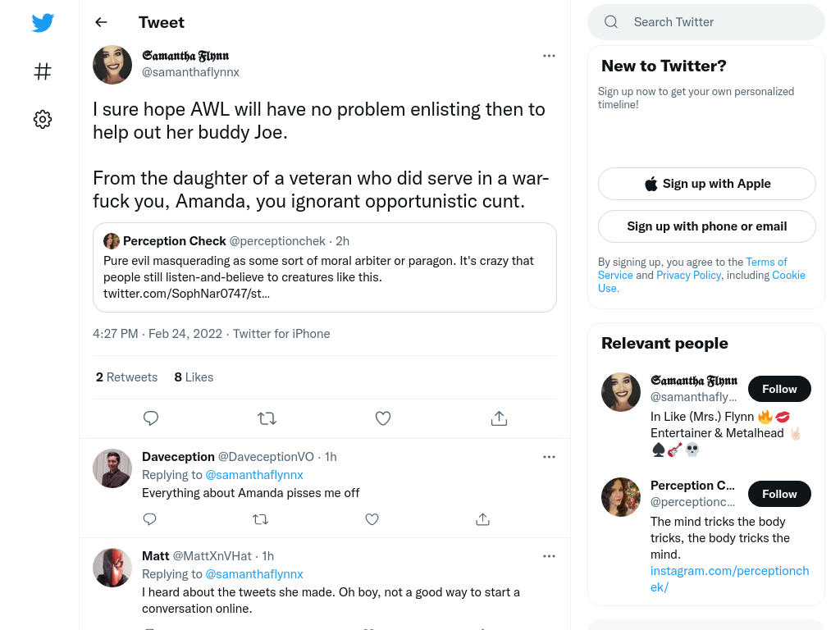The image size is (840, 630).
Task: Open more options on Daveception's reply
Action: 549,457
